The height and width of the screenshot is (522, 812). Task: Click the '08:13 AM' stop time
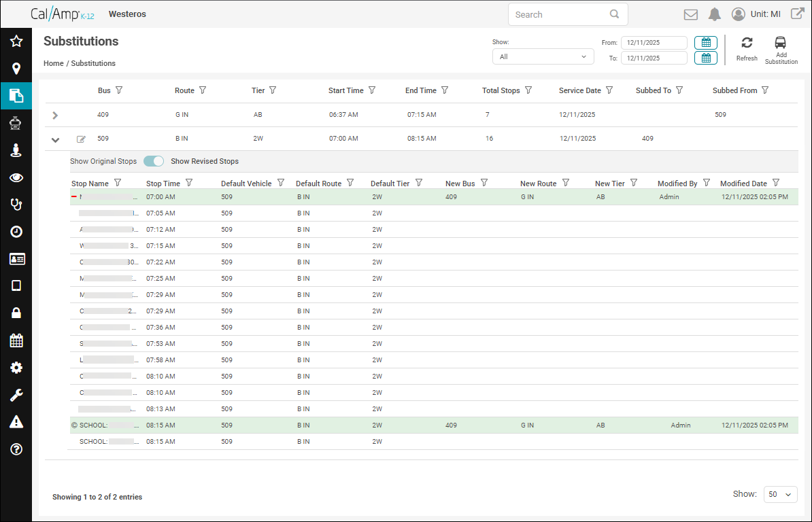(160, 408)
